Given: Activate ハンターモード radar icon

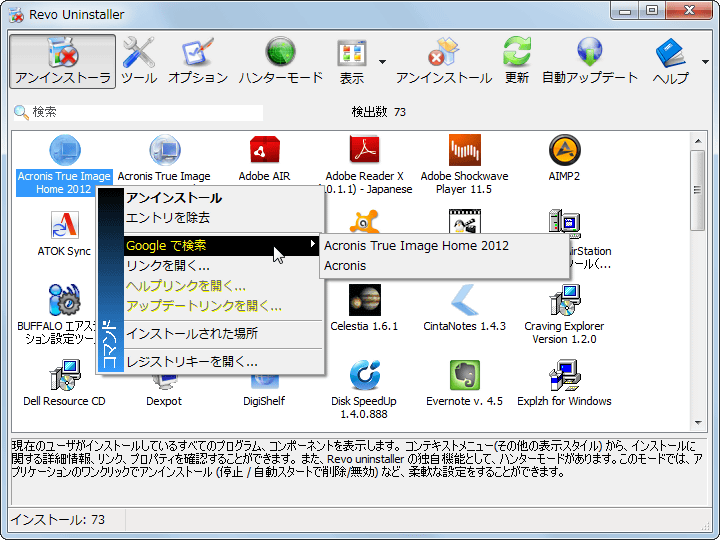Looking at the screenshot, I should click(281, 61).
